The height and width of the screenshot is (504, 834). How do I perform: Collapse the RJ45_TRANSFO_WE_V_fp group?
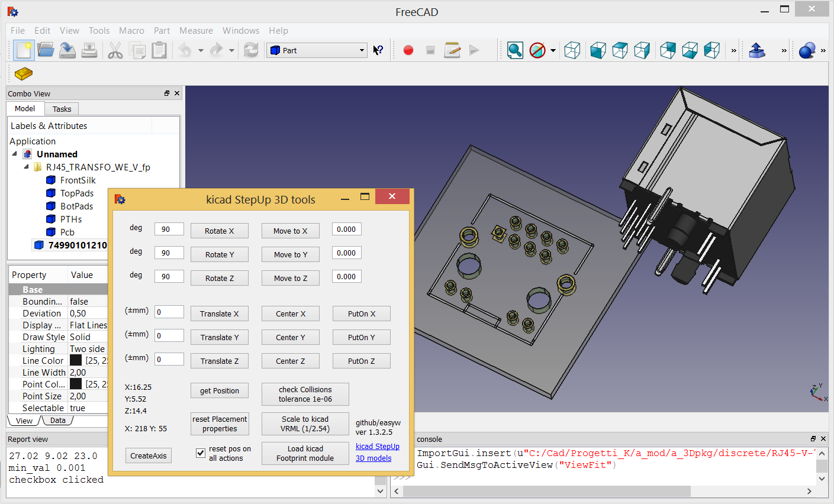pyautogui.click(x=27, y=167)
